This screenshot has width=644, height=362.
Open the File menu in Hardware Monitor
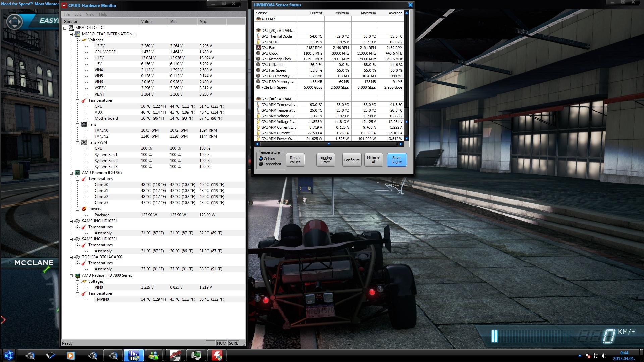click(67, 14)
